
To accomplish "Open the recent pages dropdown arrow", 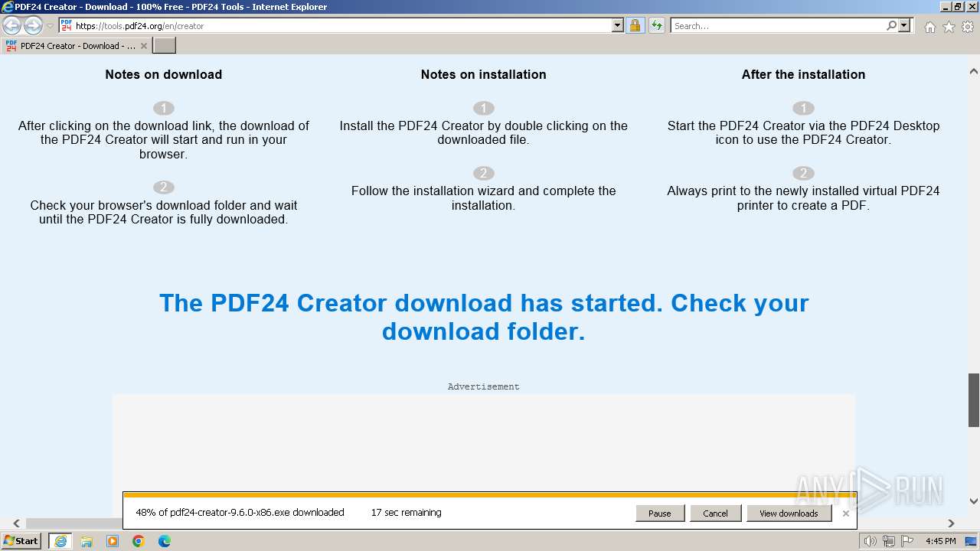I will (x=50, y=26).
